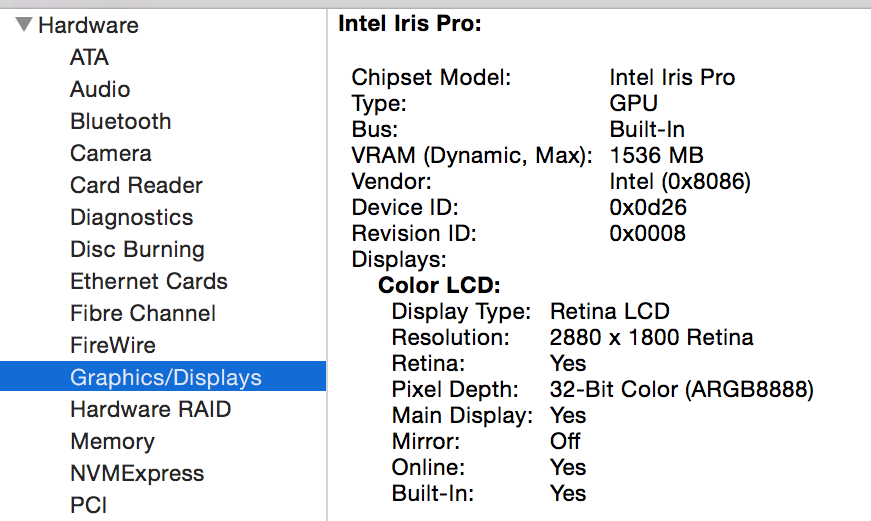The width and height of the screenshot is (871, 521).
Task: Select the Intel Iris Pro heading
Action: pyautogui.click(x=409, y=24)
